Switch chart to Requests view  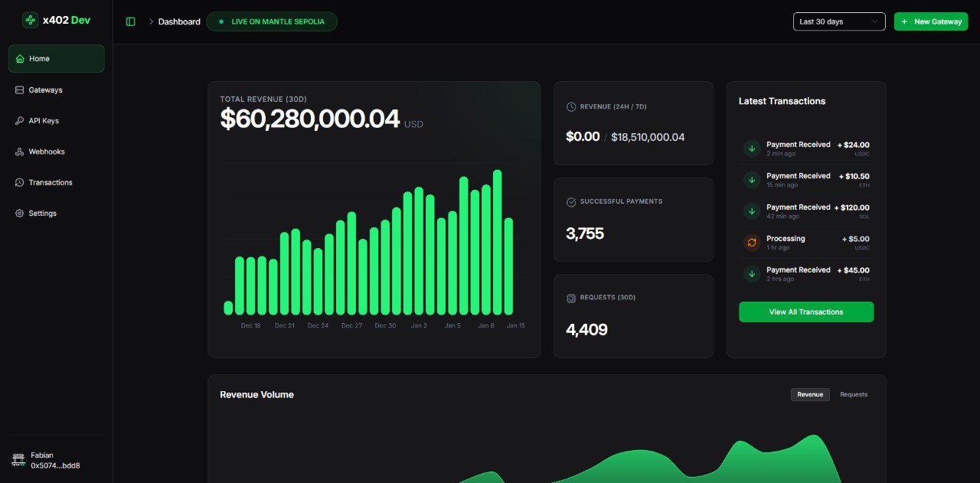tap(853, 395)
